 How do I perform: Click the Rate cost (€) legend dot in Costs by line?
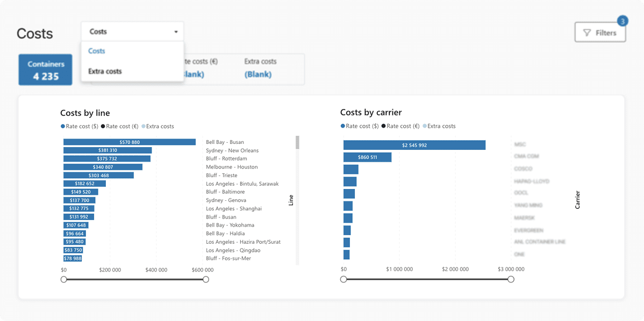click(x=103, y=127)
